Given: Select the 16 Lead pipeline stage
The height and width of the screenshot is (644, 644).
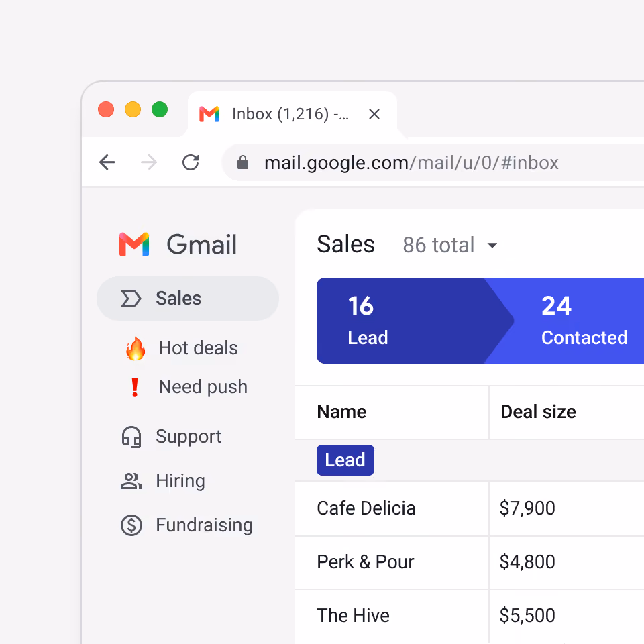Looking at the screenshot, I should click(415, 321).
